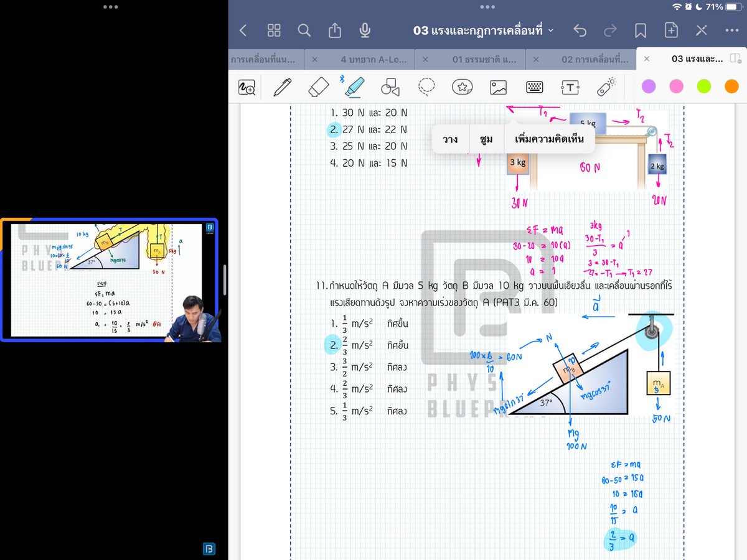Switch to tab 02 การเคลื่อนที่
Image resolution: width=747 pixels, height=560 pixels.
[594, 59]
